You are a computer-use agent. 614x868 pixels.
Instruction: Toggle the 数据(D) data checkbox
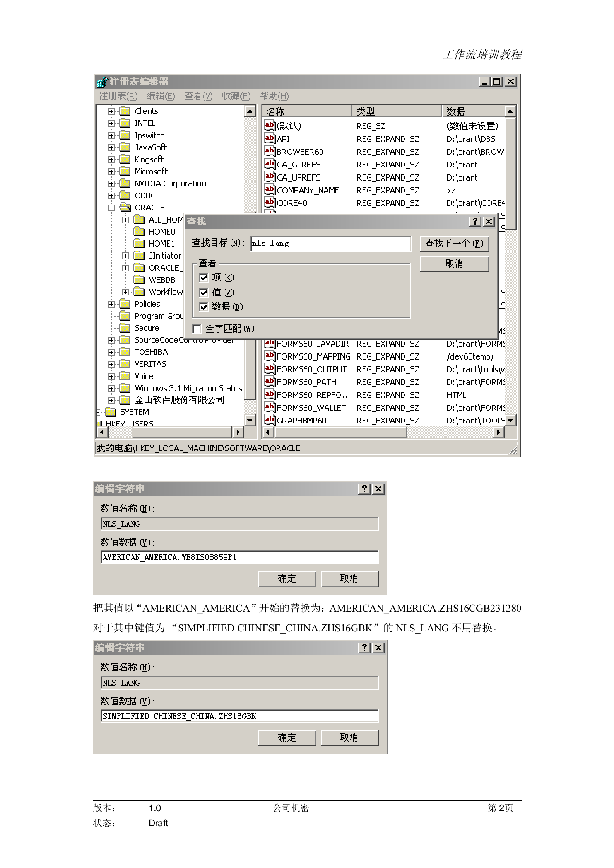pos(204,307)
